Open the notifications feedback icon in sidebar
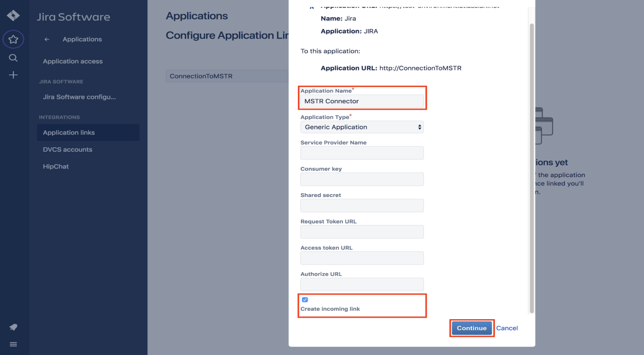The height and width of the screenshot is (355, 644). [x=13, y=327]
